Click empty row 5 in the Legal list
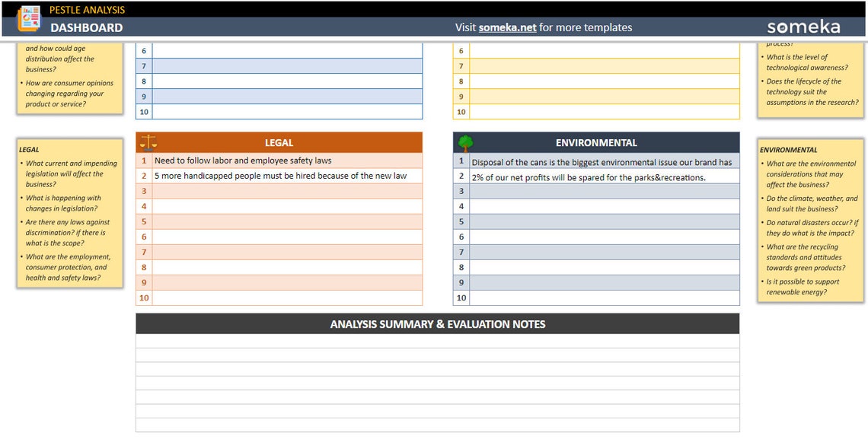 pyautogui.click(x=289, y=221)
